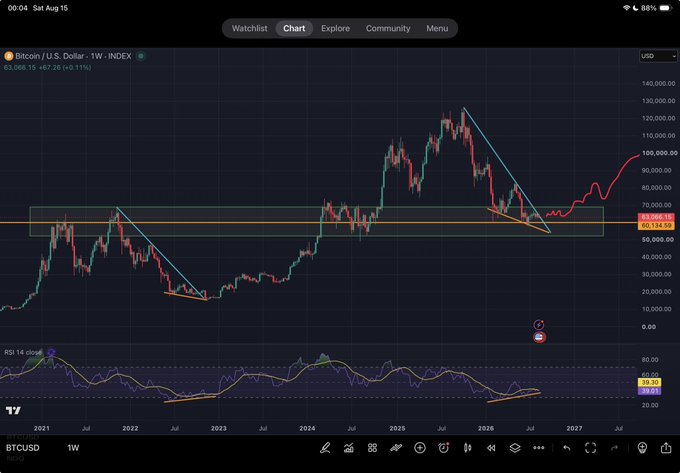Tap the status bar time 00:04
Image resolution: width=680 pixels, height=473 pixels.
tap(17, 8)
